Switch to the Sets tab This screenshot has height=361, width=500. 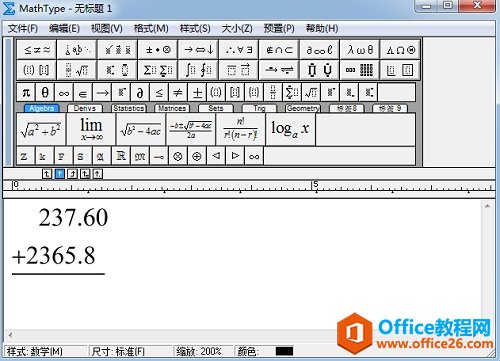point(216,108)
